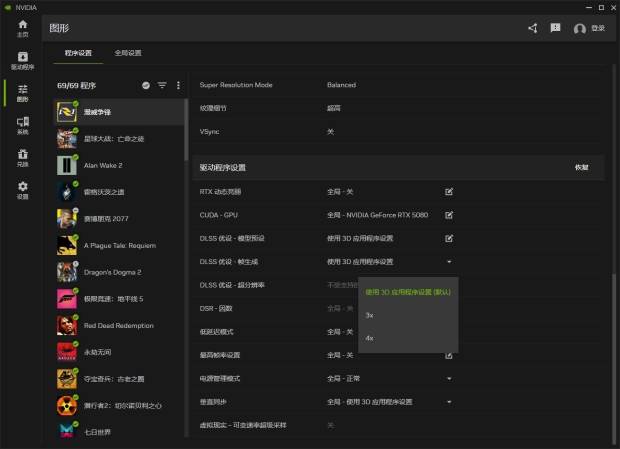Select the Red Dead Redemption game icon

pyautogui.click(x=66, y=325)
